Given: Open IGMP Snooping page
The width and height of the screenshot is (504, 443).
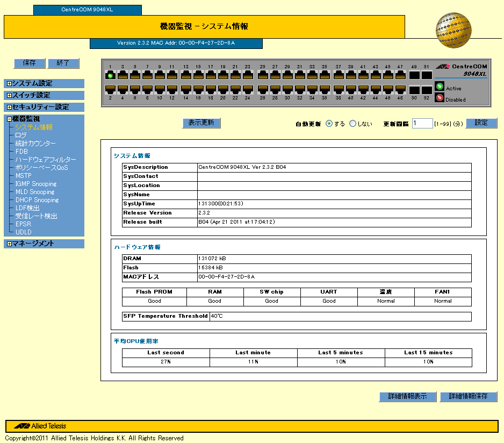Looking at the screenshot, I should coord(36,184).
